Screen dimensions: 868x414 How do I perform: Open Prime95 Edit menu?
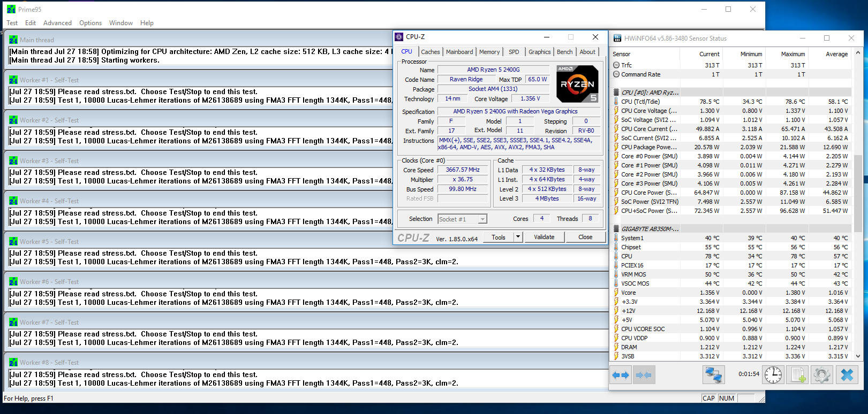coord(31,23)
